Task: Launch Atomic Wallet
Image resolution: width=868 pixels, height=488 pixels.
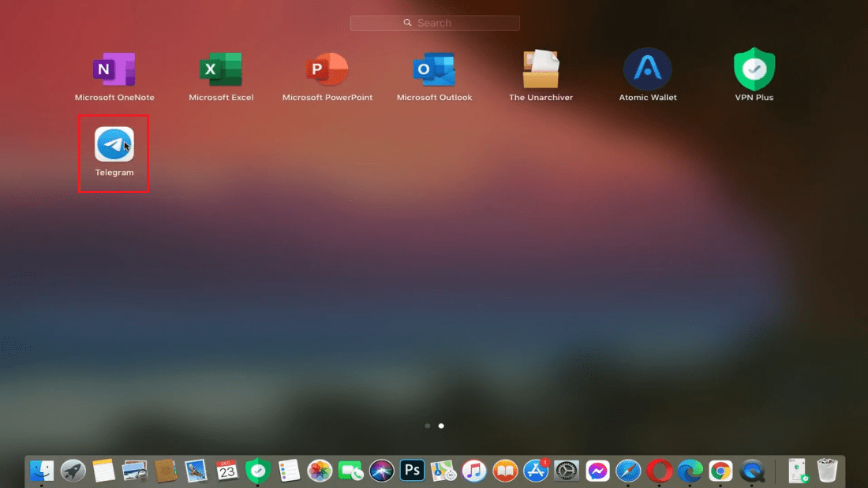Action: [x=648, y=69]
